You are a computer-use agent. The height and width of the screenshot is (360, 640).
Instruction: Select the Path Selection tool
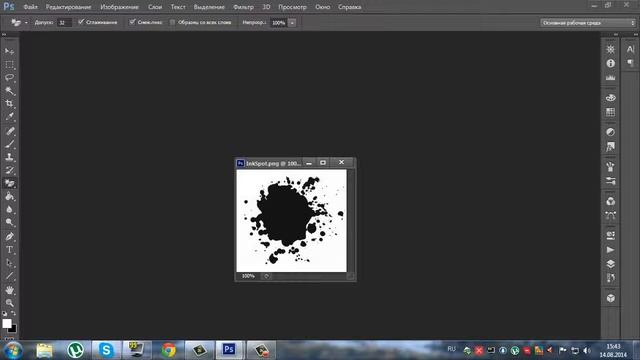coord(9,263)
